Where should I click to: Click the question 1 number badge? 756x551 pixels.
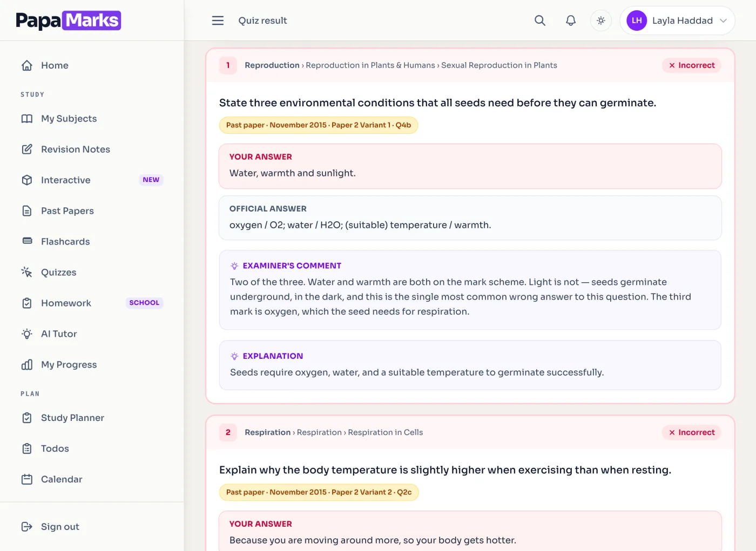point(228,65)
